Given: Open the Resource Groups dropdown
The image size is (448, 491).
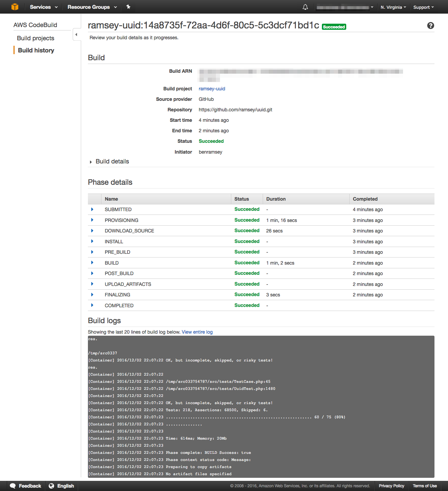Looking at the screenshot, I should point(92,7).
